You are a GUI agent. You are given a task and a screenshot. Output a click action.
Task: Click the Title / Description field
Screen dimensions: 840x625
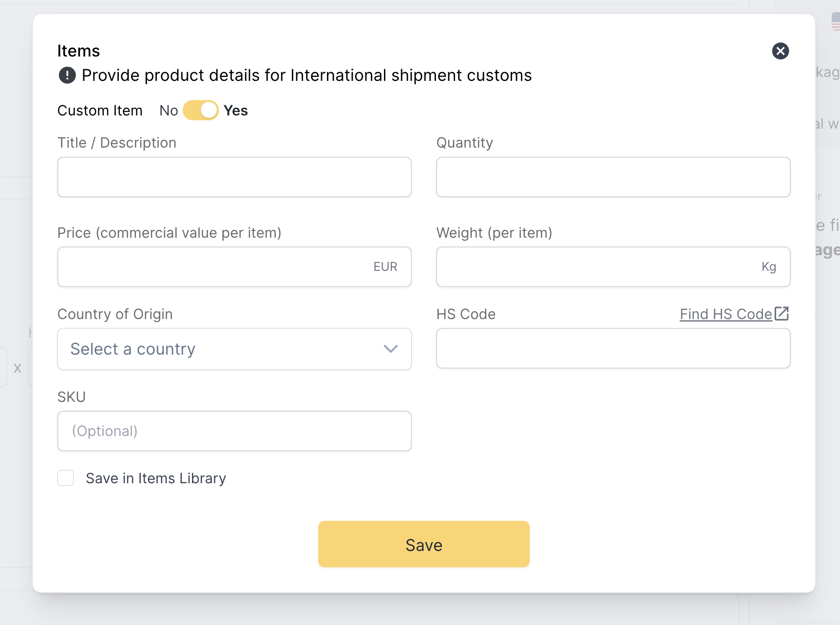click(234, 177)
